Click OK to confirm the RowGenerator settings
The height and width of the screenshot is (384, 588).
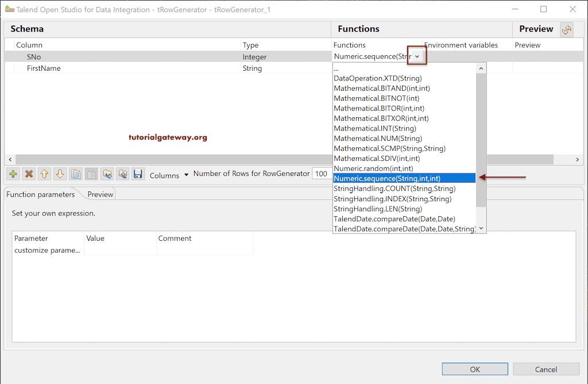pos(475,369)
